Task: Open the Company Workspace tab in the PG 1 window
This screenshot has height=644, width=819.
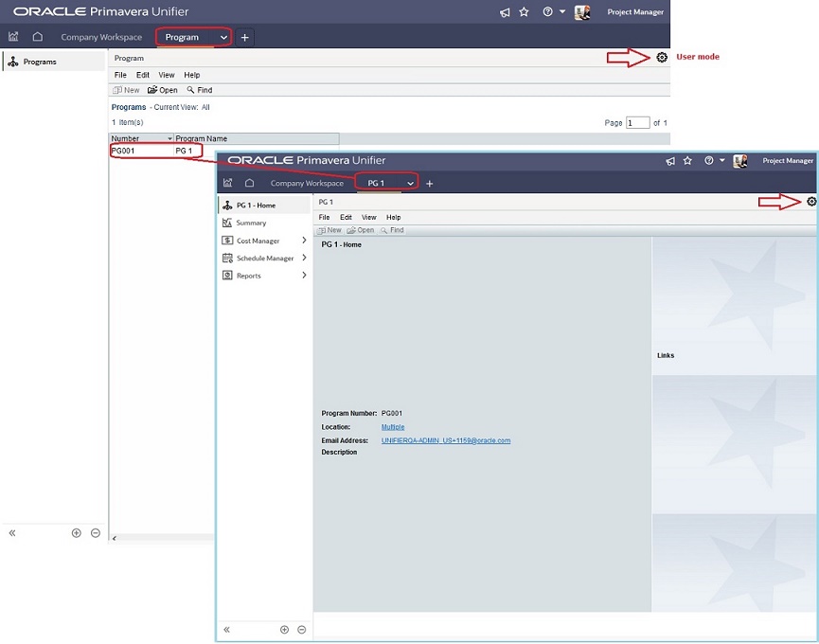Action: [x=307, y=184]
